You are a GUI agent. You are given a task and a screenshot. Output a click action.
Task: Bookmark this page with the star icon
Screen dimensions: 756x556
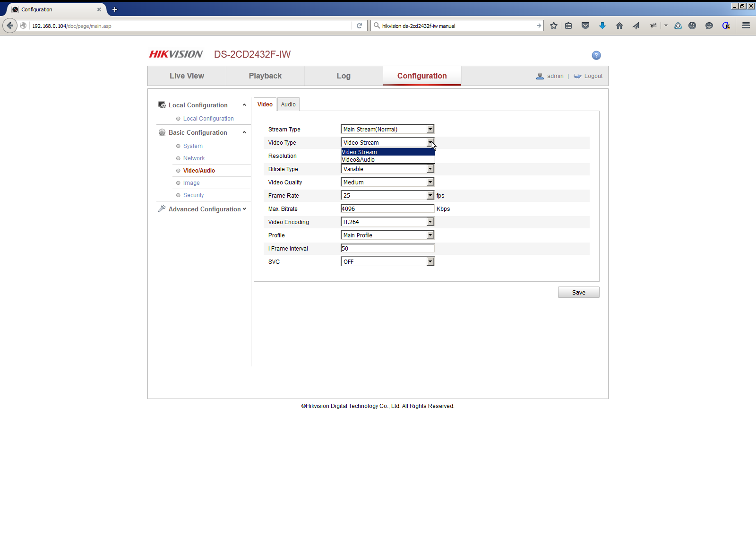[x=554, y=26]
